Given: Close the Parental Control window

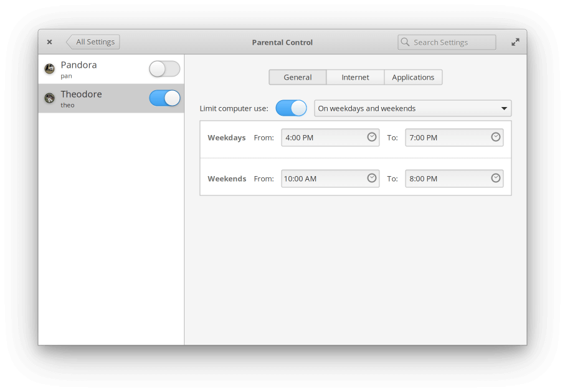Looking at the screenshot, I should click(50, 42).
